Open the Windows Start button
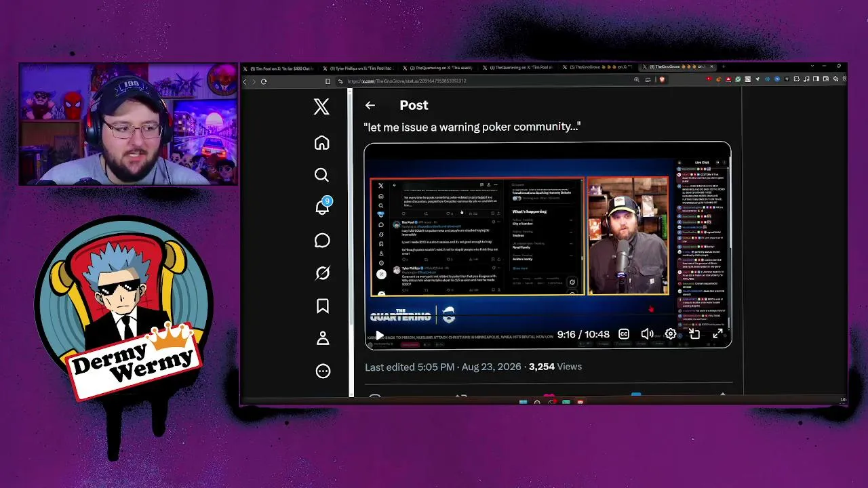This screenshot has width=868, height=488. (x=523, y=403)
